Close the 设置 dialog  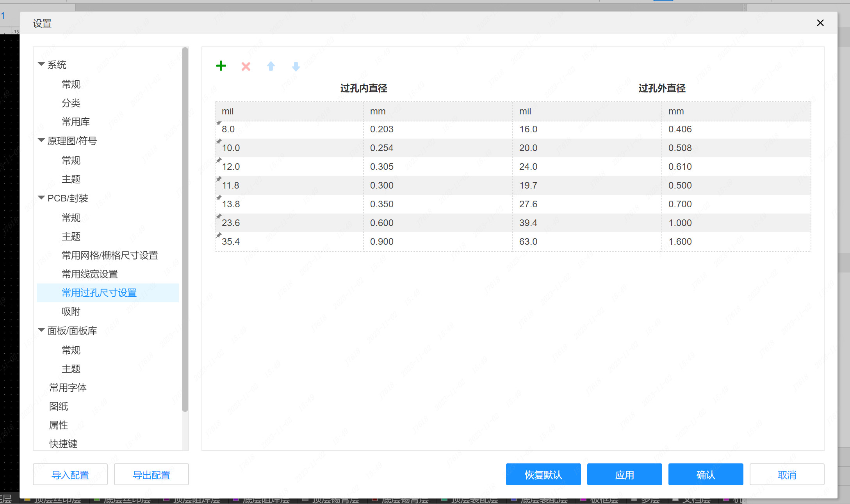coord(820,23)
